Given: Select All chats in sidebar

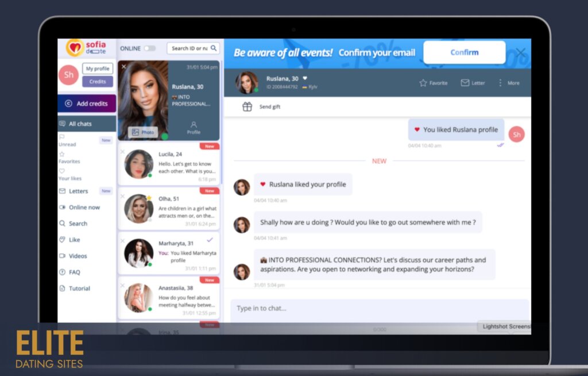Looking at the screenshot, I should point(80,124).
